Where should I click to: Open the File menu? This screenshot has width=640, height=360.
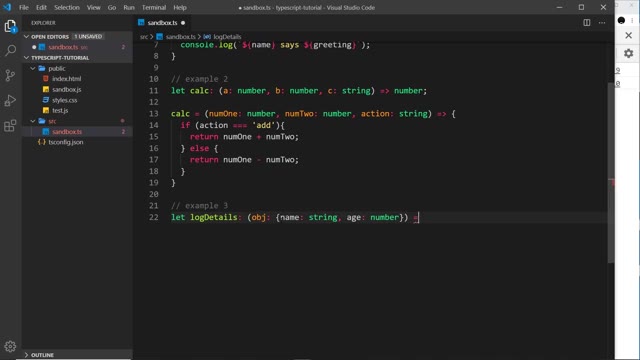click(x=24, y=7)
